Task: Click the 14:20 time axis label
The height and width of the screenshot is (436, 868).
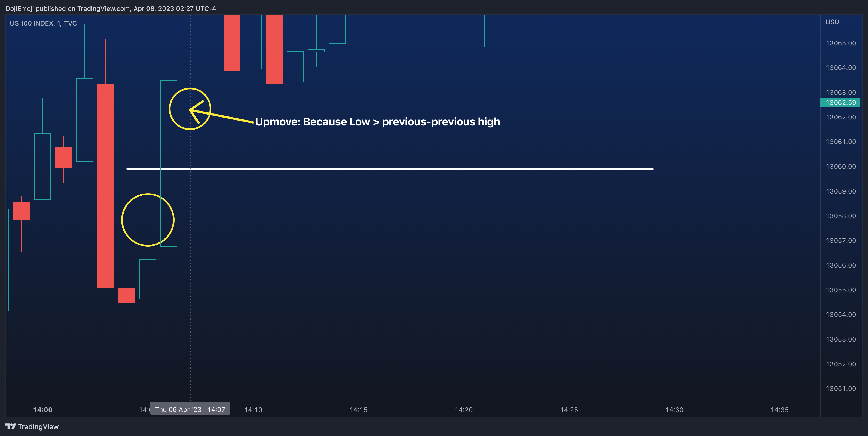Action: pyautogui.click(x=464, y=410)
